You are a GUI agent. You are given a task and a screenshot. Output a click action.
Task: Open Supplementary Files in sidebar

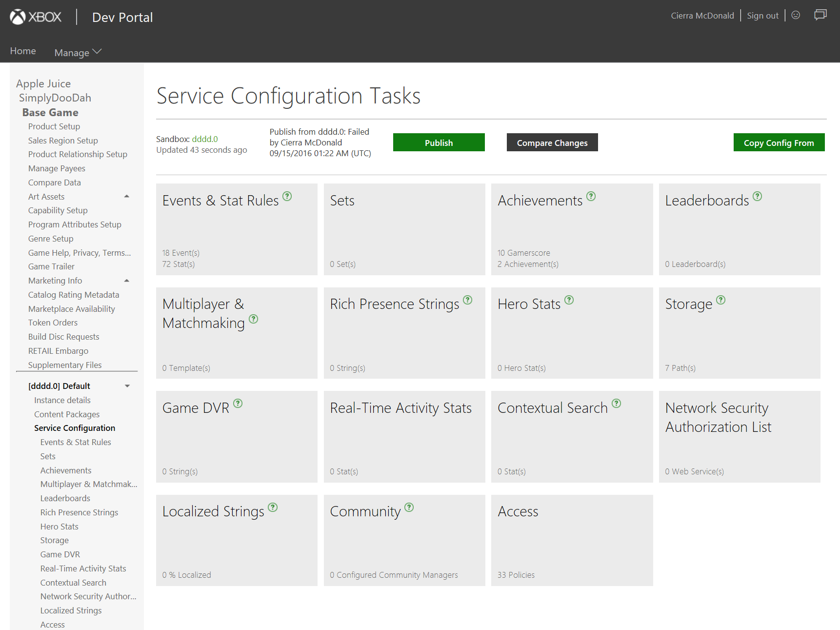pos(65,365)
